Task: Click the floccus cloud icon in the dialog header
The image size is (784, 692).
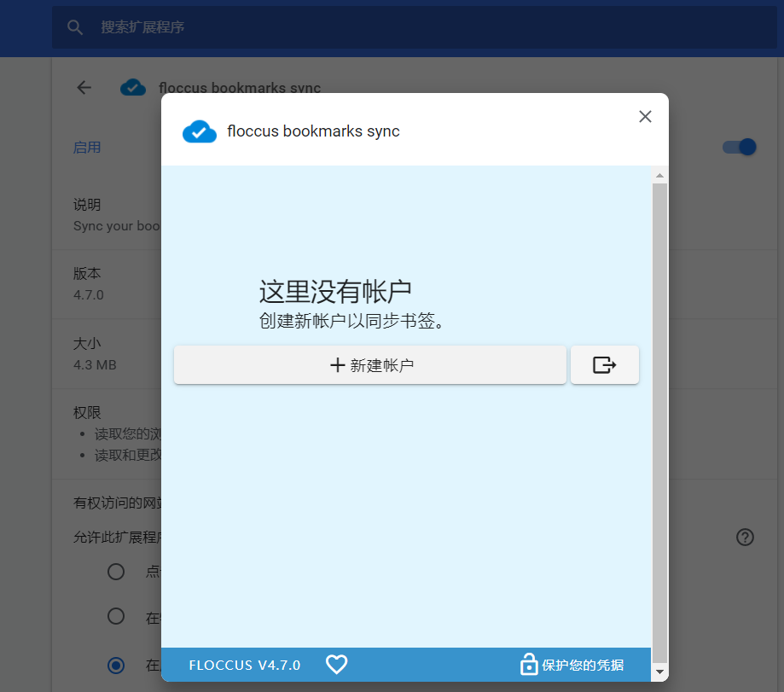Action: [200, 131]
